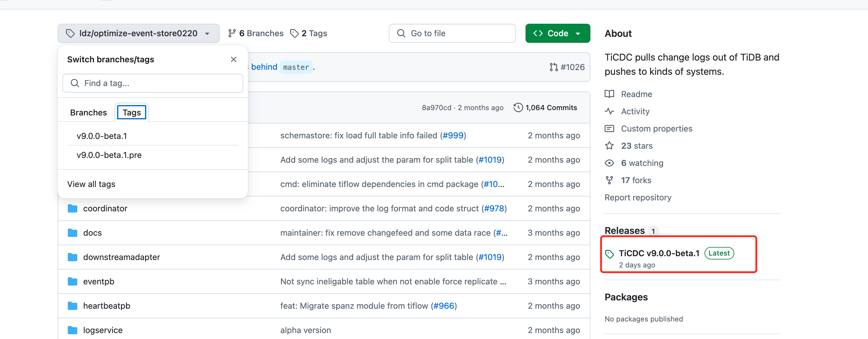Screen dimensions: 868x339
Task: Open the 2 Tags link
Action: pyautogui.click(x=309, y=33)
